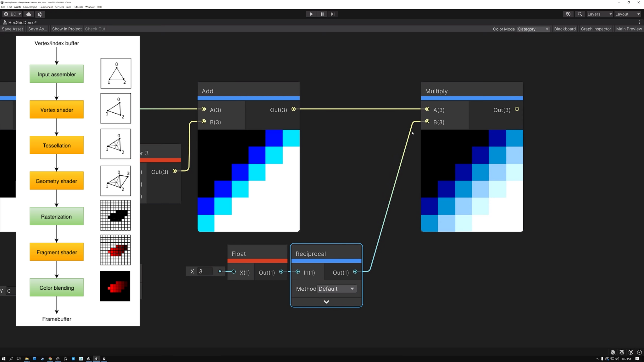
Task: Click the Save As button
Action: point(37,29)
